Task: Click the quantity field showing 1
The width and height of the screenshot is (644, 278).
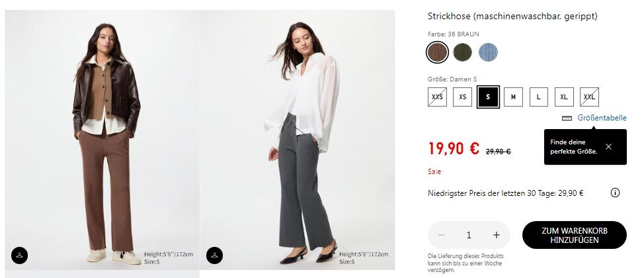Action: (x=469, y=235)
